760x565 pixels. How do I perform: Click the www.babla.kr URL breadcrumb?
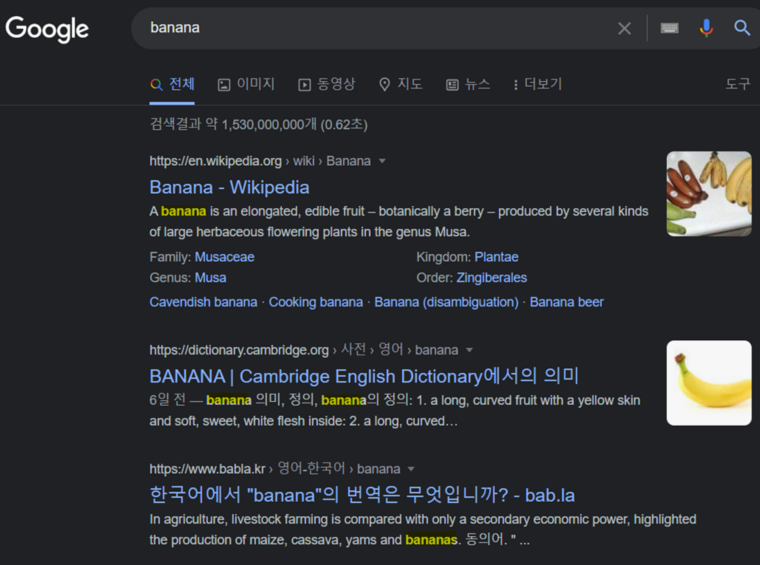pyautogui.click(x=275, y=469)
